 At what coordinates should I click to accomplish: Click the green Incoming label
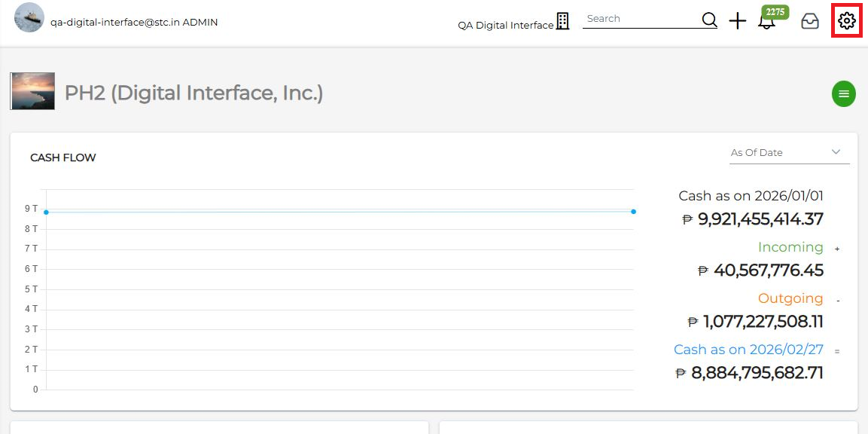[x=790, y=247]
